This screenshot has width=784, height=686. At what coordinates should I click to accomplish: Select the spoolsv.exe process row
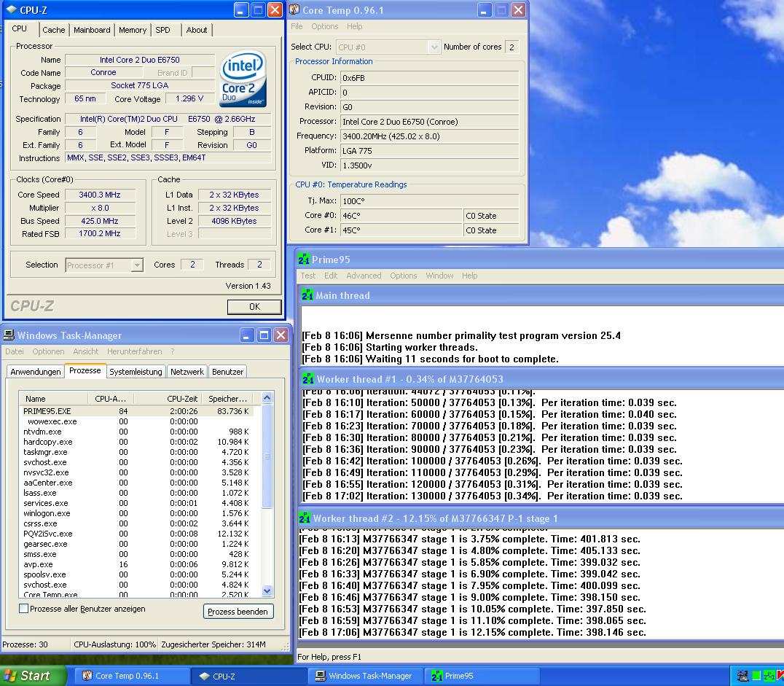click(x=136, y=574)
